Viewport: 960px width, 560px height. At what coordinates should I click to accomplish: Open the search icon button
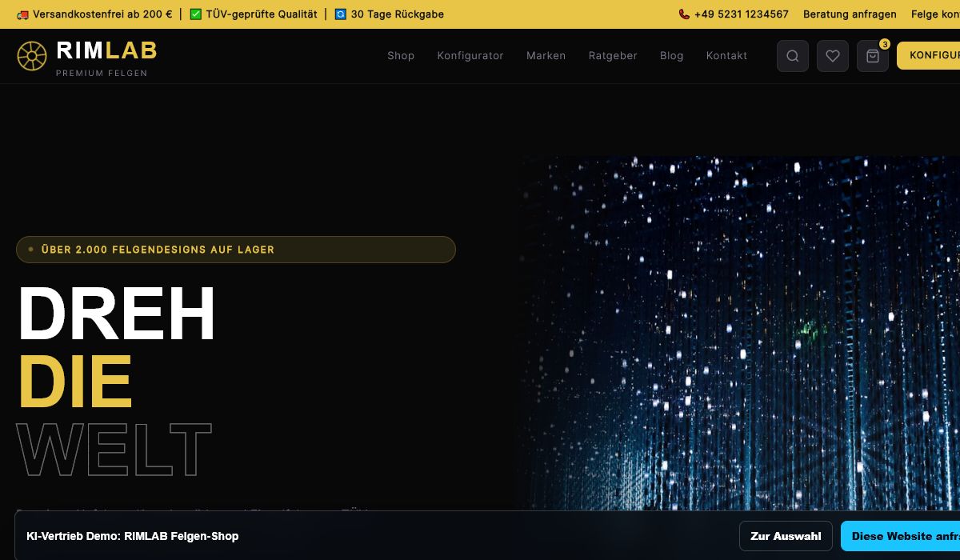coord(793,56)
